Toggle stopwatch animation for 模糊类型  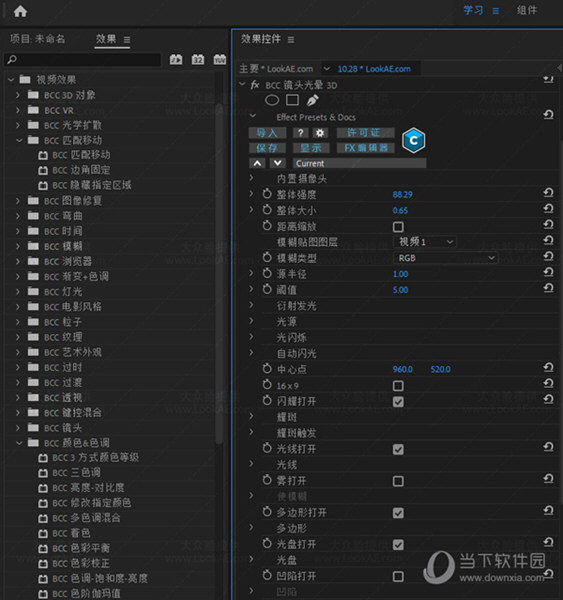pos(267,258)
